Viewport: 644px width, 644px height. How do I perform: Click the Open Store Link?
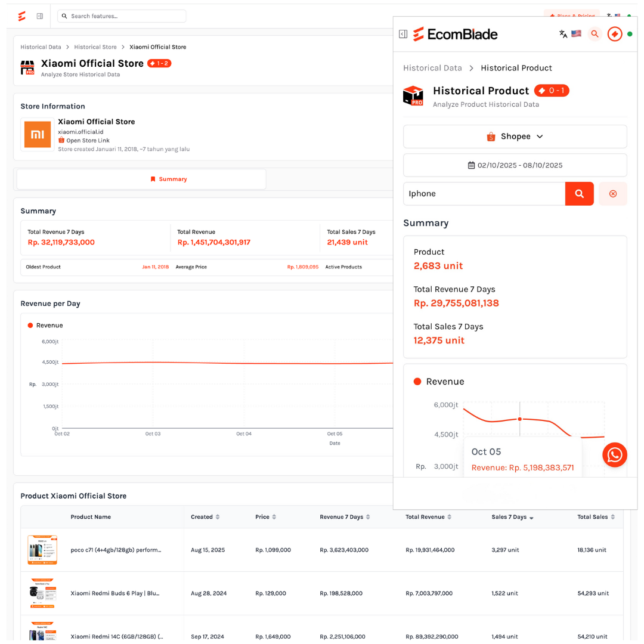click(87, 141)
